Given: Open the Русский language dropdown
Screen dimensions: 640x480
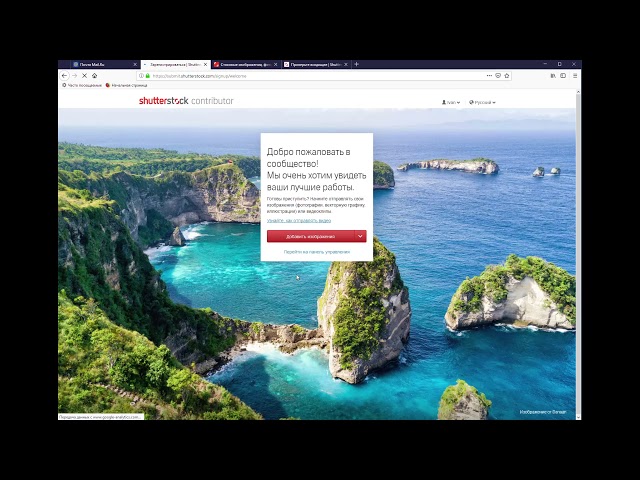Looking at the screenshot, I should click(482, 102).
